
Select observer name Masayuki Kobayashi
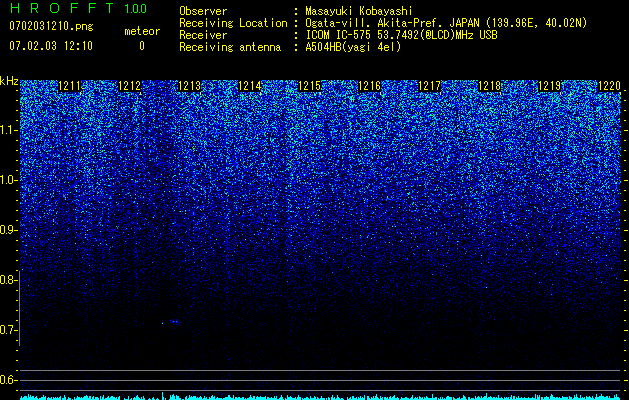coord(359,11)
